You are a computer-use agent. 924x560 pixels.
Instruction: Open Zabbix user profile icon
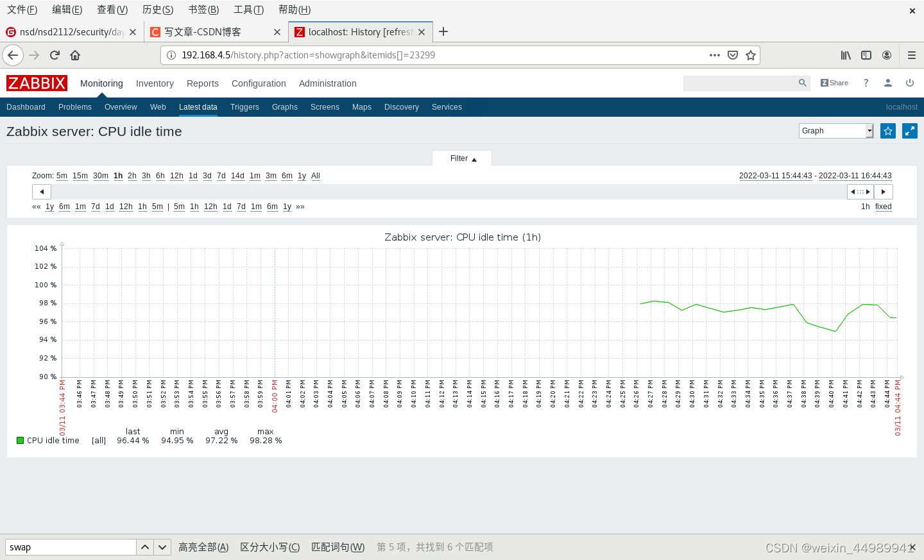(x=888, y=83)
